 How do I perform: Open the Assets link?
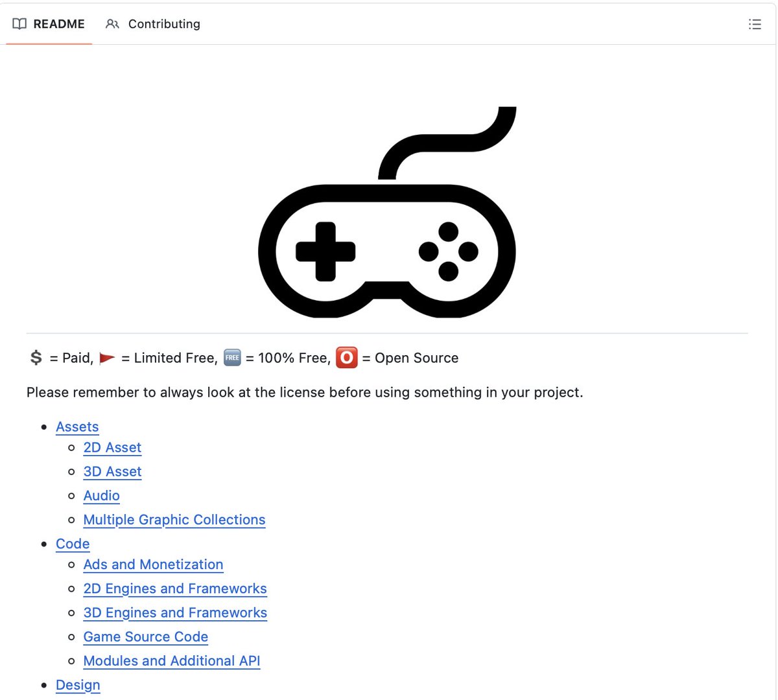coord(77,426)
